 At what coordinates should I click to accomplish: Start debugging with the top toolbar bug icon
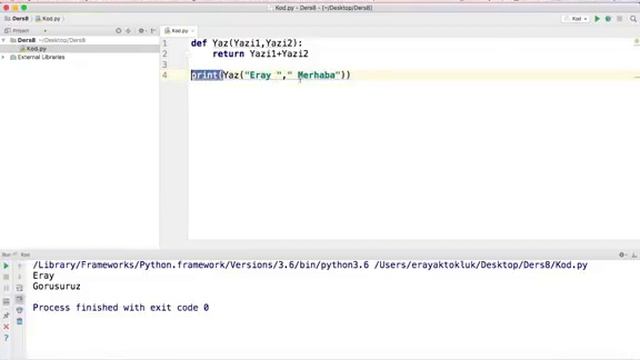(x=608, y=19)
